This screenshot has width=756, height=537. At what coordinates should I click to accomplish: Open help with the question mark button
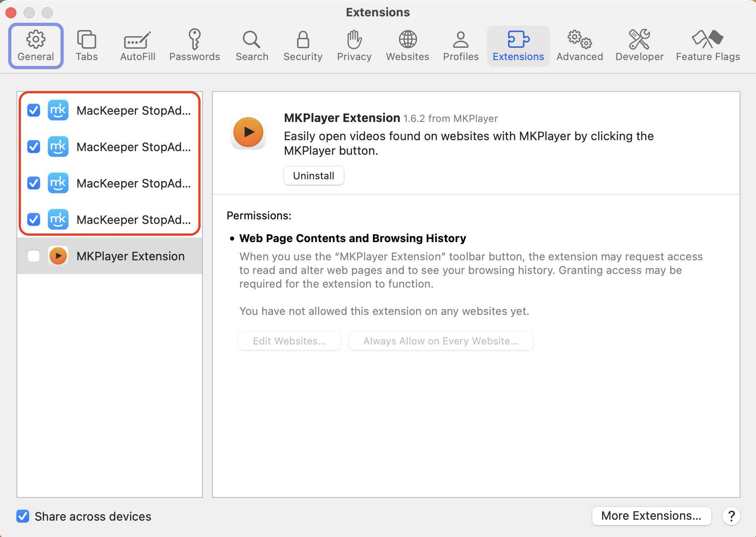click(x=731, y=516)
